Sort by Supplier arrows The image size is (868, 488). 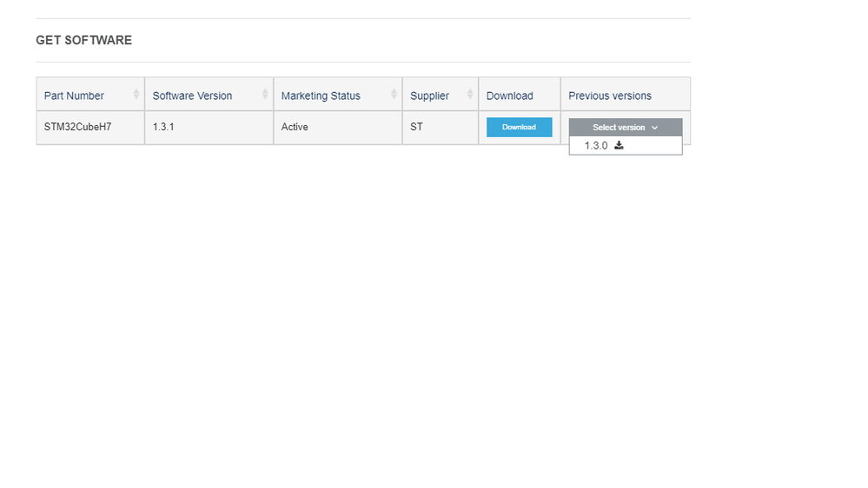(x=469, y=94)
